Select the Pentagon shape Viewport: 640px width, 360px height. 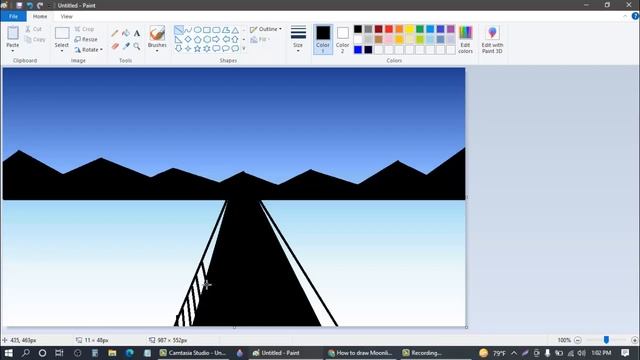click(x=197, y=40)
